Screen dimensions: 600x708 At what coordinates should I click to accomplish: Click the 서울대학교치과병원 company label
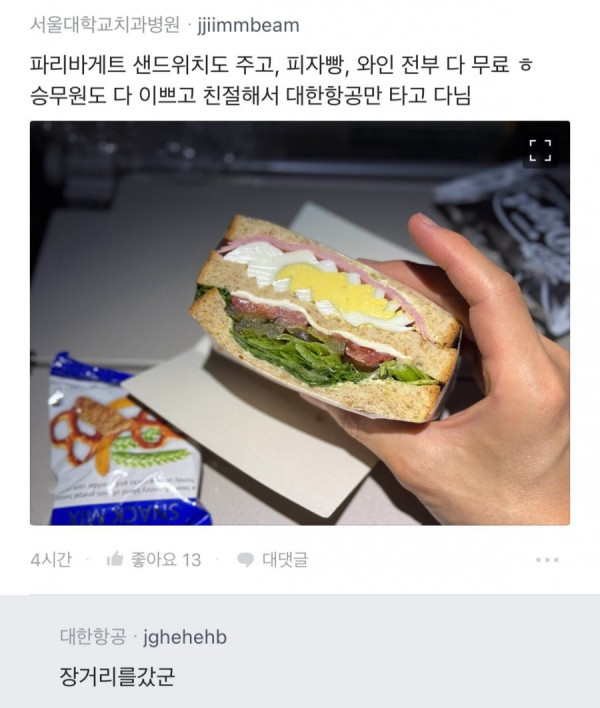point(105,24)
